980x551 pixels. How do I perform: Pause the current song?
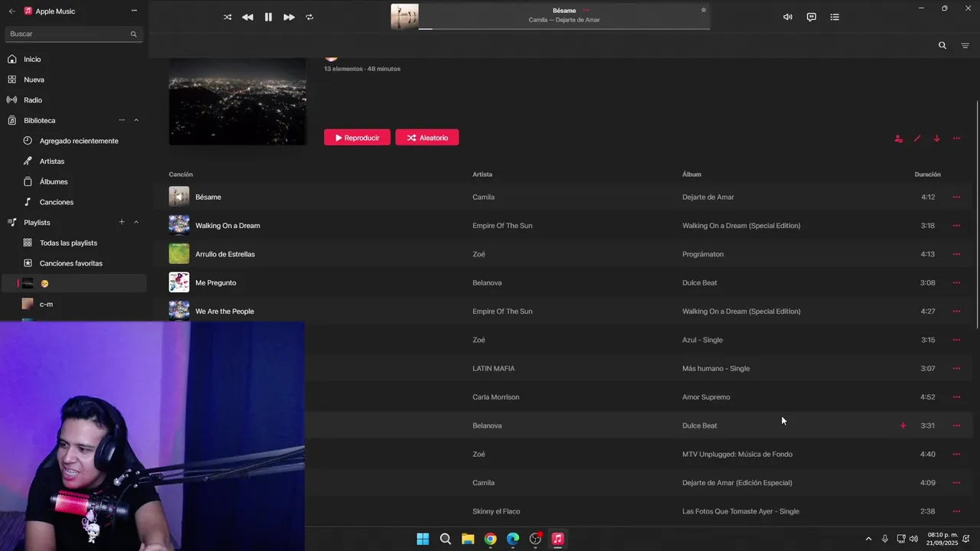(268, 17)
